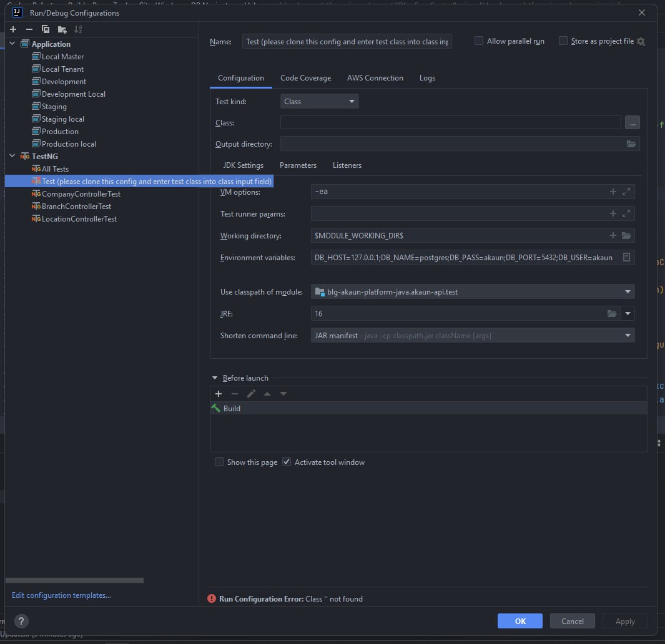Click the Sort configurations alphabetically icon
The image size is (665, 644).
pos(78,29)
